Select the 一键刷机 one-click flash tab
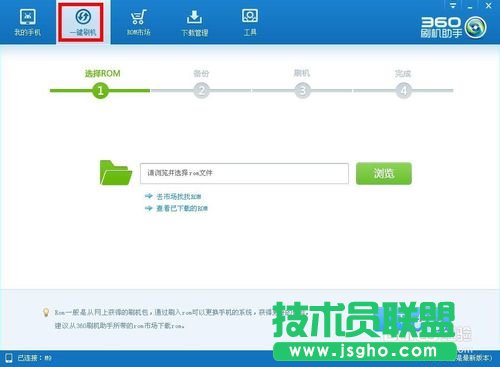 83,23
